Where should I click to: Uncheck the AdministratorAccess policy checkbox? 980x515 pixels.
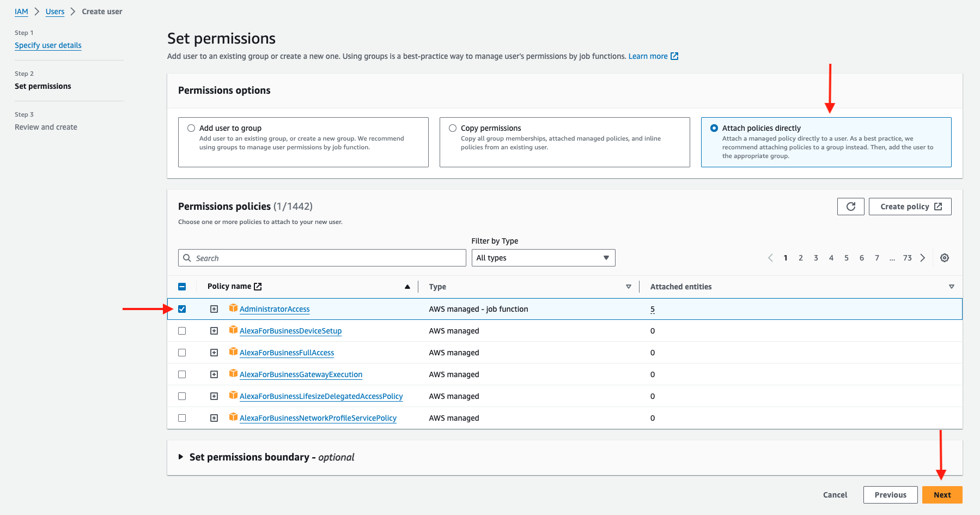182,308
